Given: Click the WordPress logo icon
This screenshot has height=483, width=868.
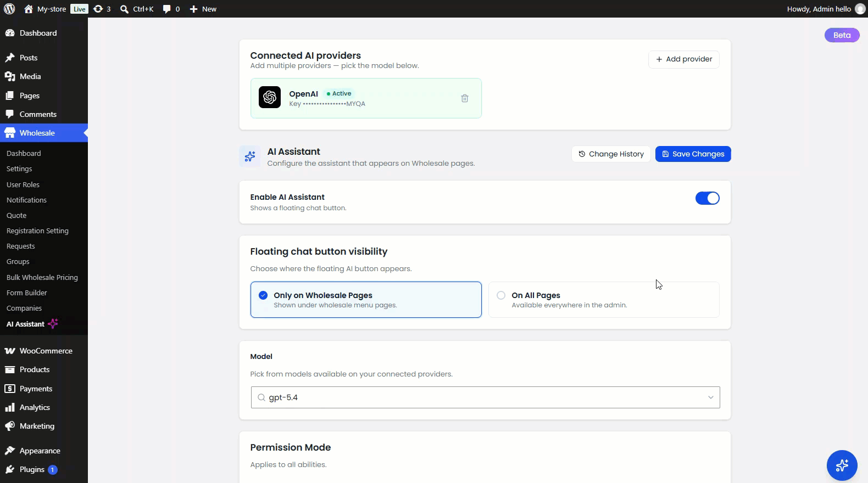Looking at the screenshot, I should [9, 9].
